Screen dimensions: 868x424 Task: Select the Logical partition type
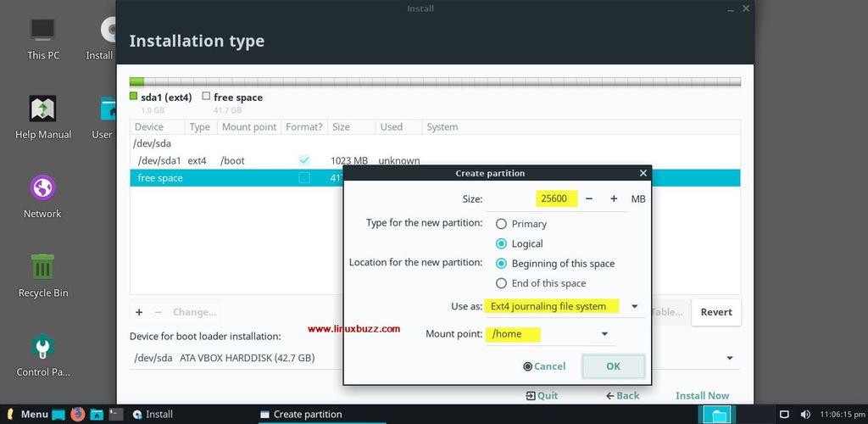point(501,243)
